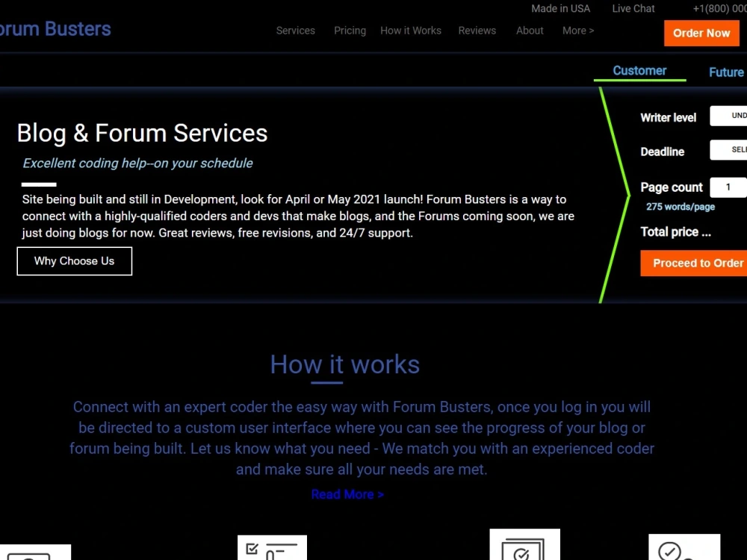Click the 'How it works' section heading

click(345, 365)
